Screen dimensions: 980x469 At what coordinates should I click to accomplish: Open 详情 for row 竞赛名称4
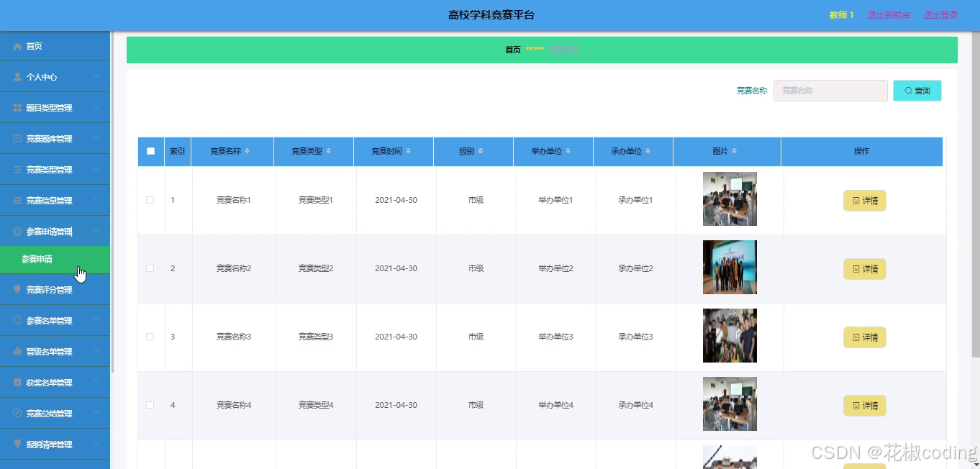coord(865,406)
